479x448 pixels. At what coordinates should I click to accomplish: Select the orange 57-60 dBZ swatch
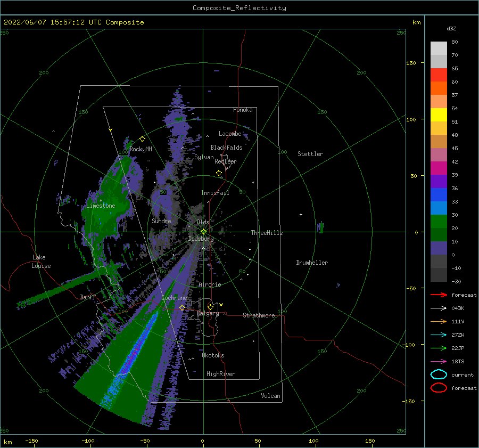[x=439, y=88]
